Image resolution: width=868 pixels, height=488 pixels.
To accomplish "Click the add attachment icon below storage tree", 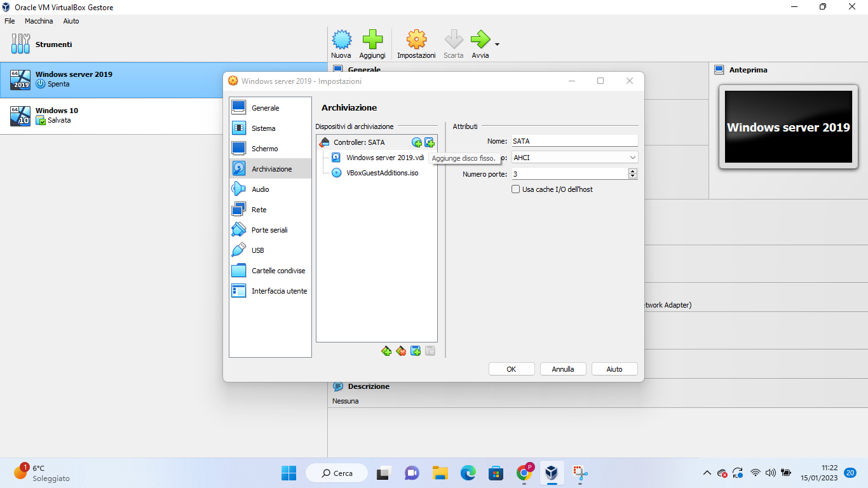I will point(416,351).
